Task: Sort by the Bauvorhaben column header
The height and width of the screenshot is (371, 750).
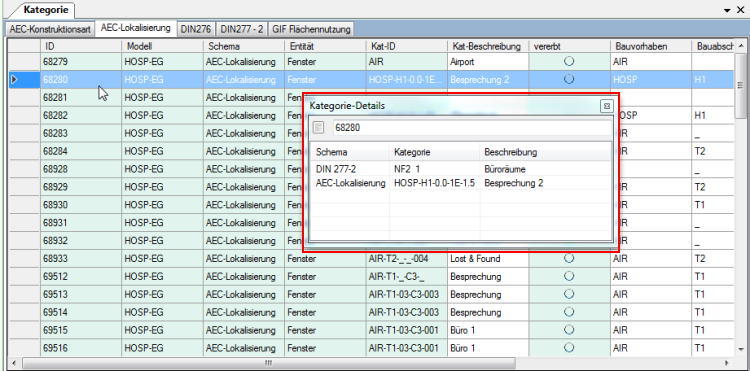Action: tap(651, 46)
